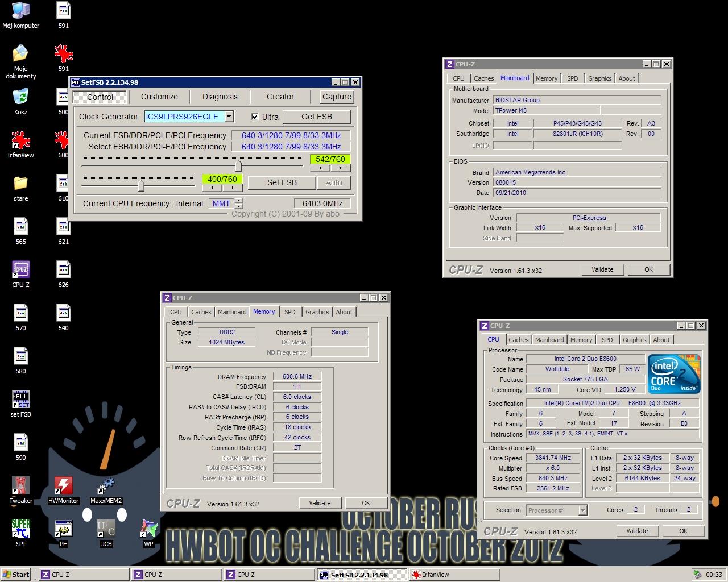Viewport: 728px width, 582px height.
Task: Open Caches tab in the Memory CPU-Z window
Action: point(201,312)
